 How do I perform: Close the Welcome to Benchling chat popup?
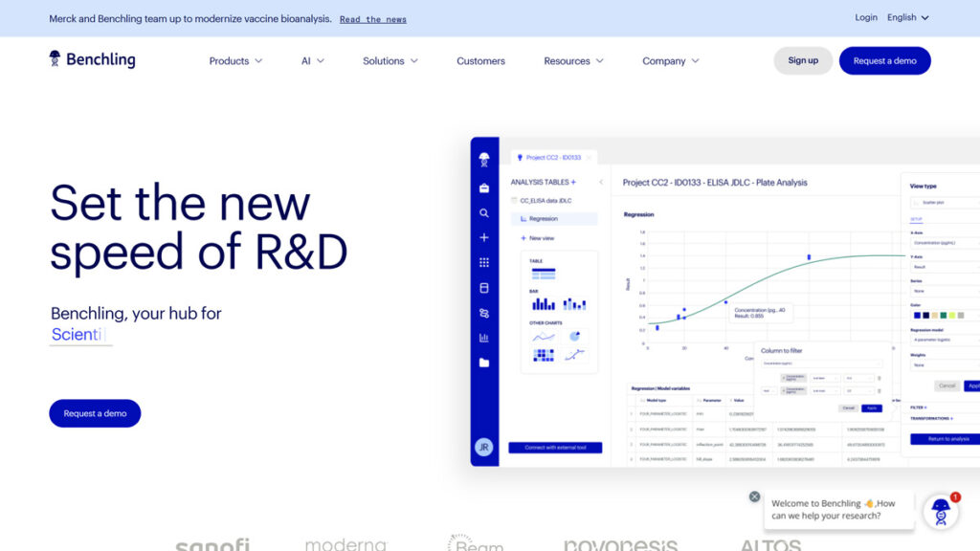[x=754, y=496]
